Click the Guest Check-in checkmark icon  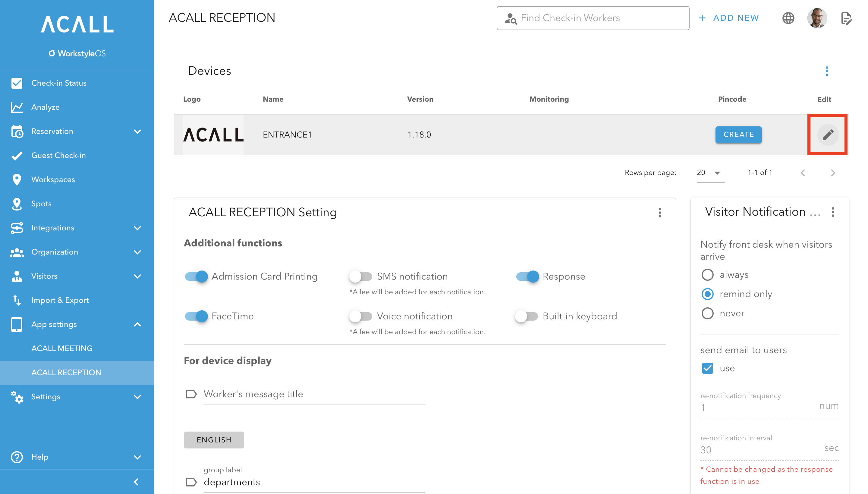tap(17, 155)
